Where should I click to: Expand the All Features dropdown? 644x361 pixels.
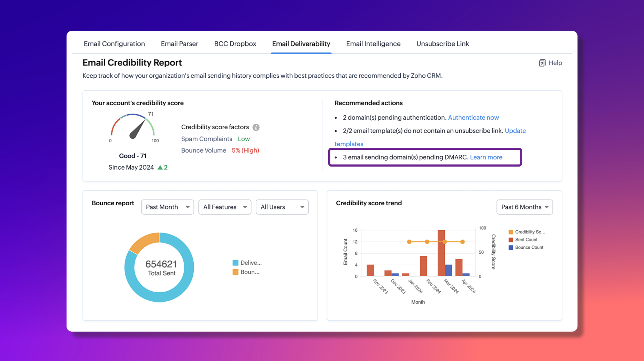pyautogui.click(x=225, y=207)
